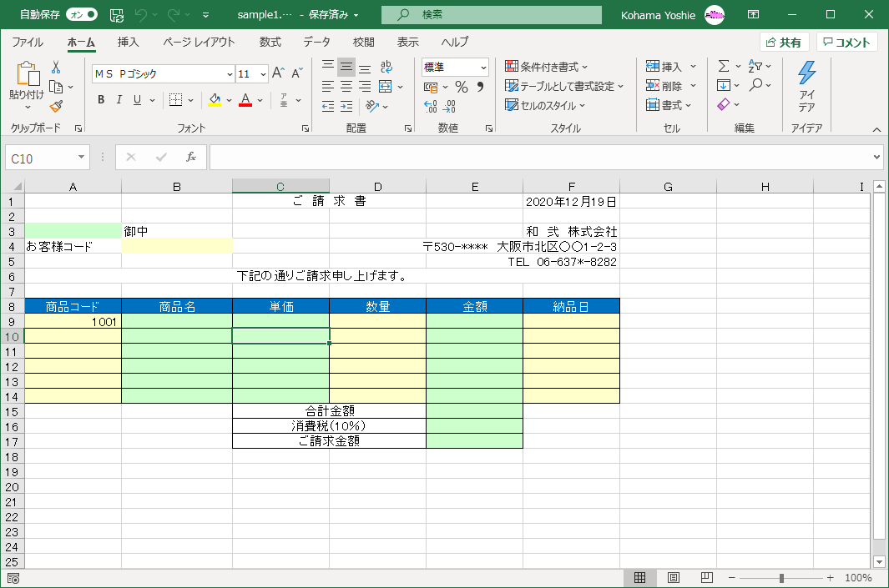Align text to top
The image size is (889, 588).
(328, 67)
